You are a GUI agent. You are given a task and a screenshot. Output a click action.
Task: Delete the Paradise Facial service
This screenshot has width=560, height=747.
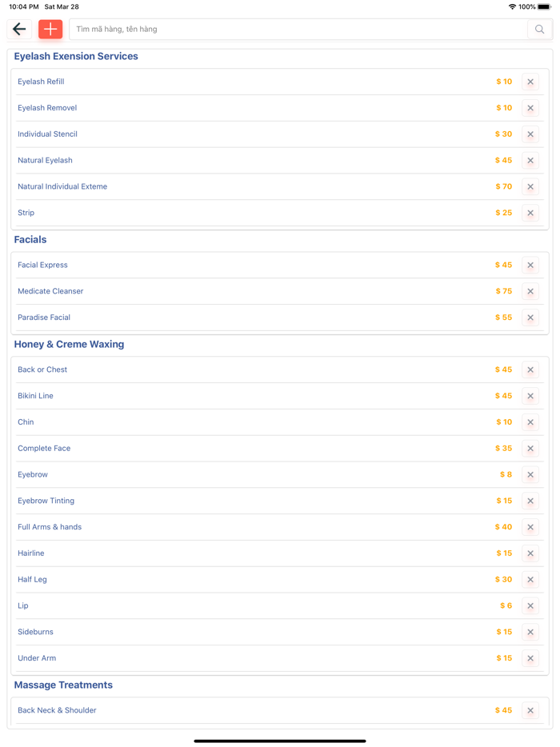(x=530, y=318)
